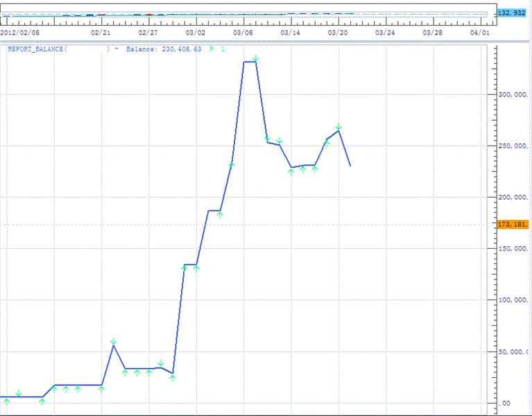Click the orange 173,181 price label
Viewport: 532px width, 416px height.
[513, 224]
